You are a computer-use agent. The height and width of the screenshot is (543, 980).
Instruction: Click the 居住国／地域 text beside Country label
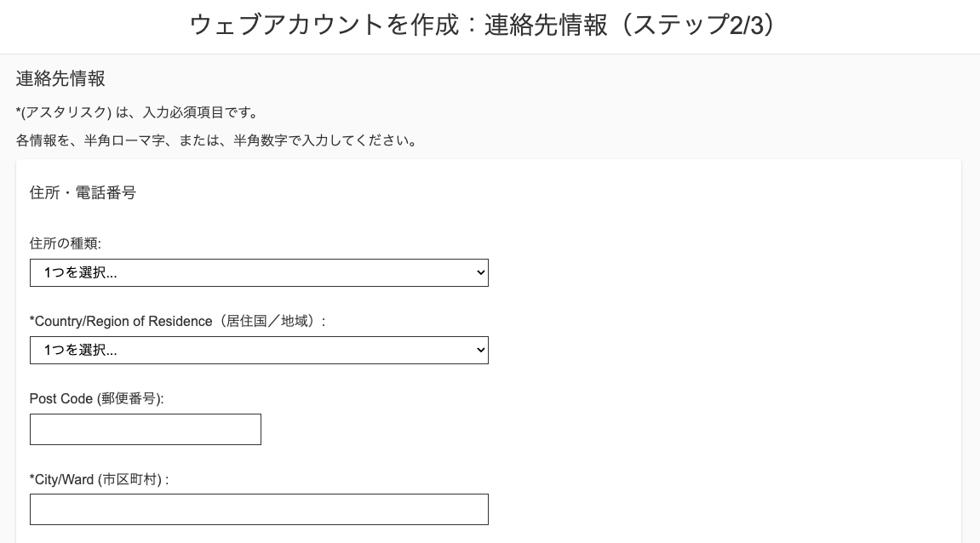(264, 321)
